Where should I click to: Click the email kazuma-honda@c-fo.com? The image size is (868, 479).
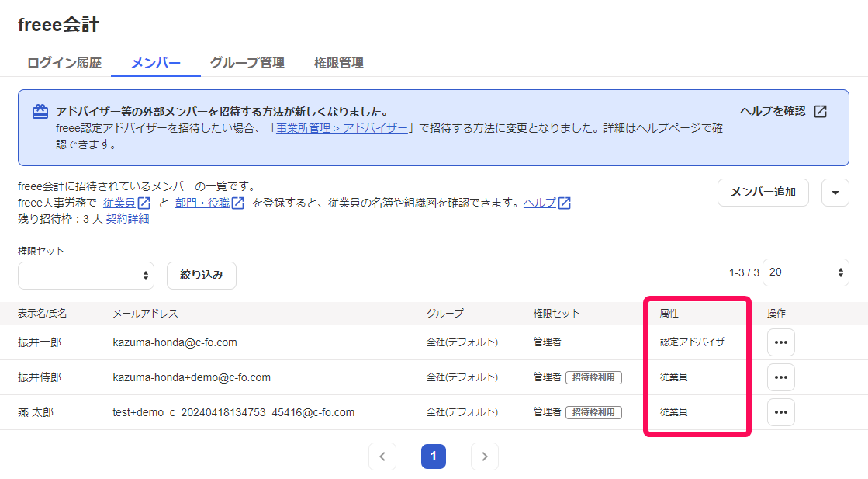coord(175,343)
